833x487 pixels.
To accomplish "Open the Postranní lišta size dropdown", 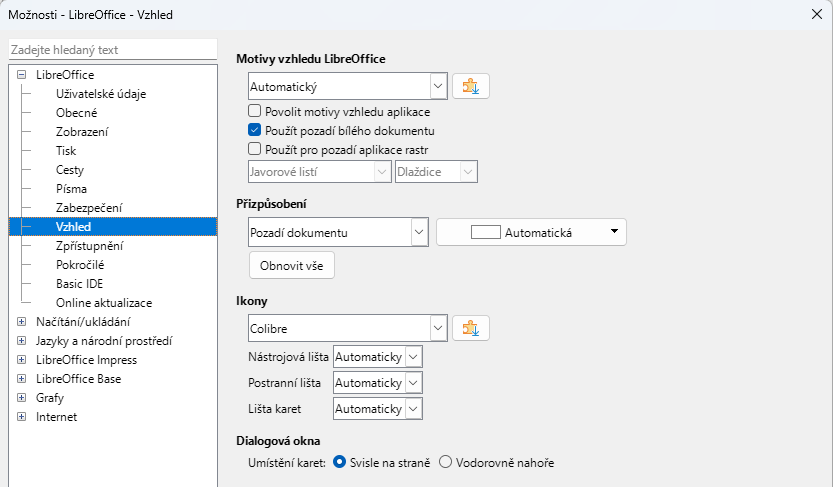I will pyautogui.click(x=378, y=382).
